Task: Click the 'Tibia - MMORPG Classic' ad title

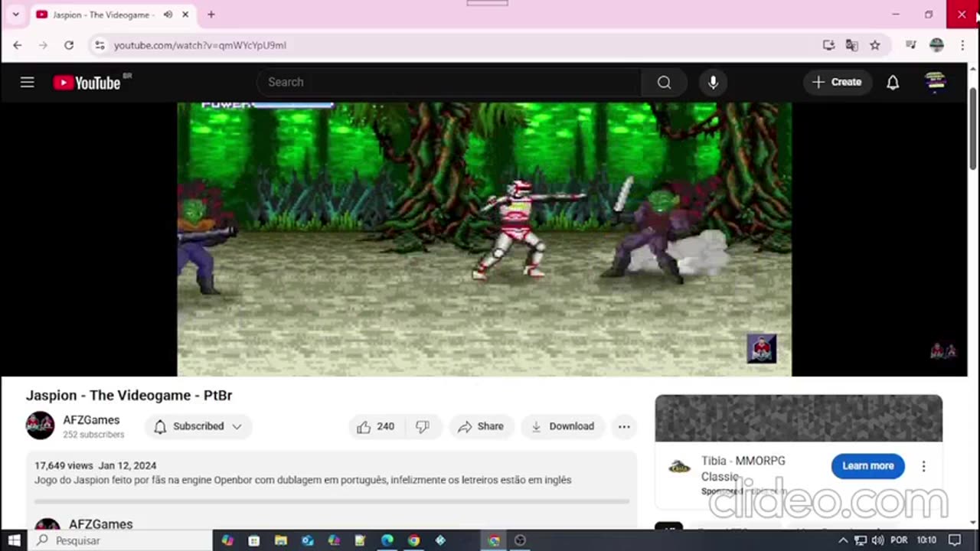Action: tap(743, 468)
